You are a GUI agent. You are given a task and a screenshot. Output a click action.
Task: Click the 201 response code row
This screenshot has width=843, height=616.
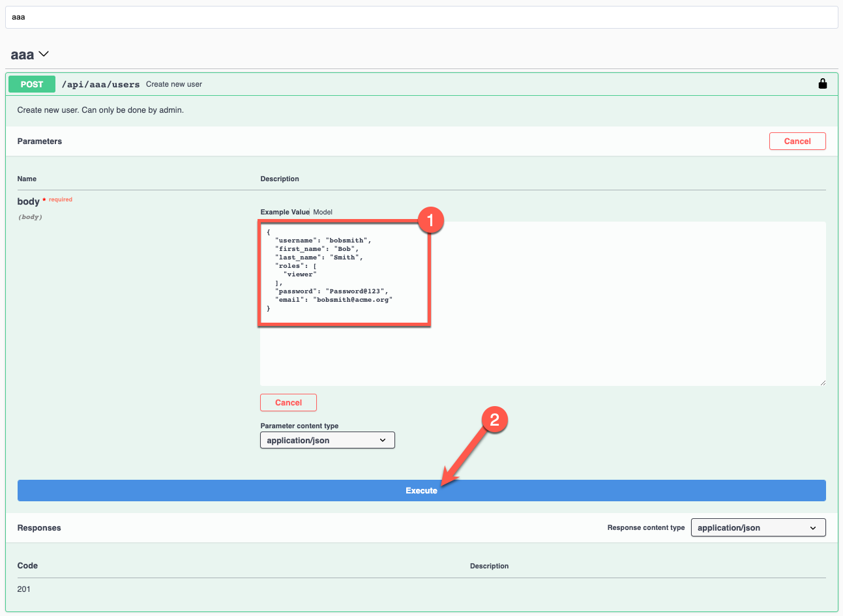[25, 589]
